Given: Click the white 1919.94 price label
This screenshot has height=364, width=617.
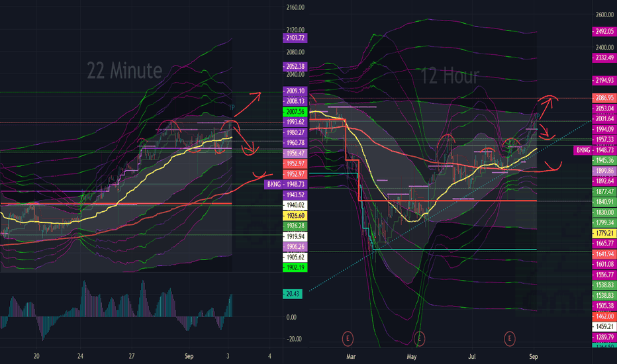Looking at the screenshot, I should [x=295, y=236].
